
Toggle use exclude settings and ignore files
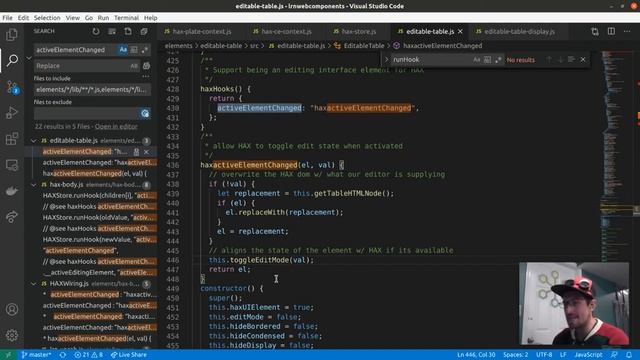(145, 113)
